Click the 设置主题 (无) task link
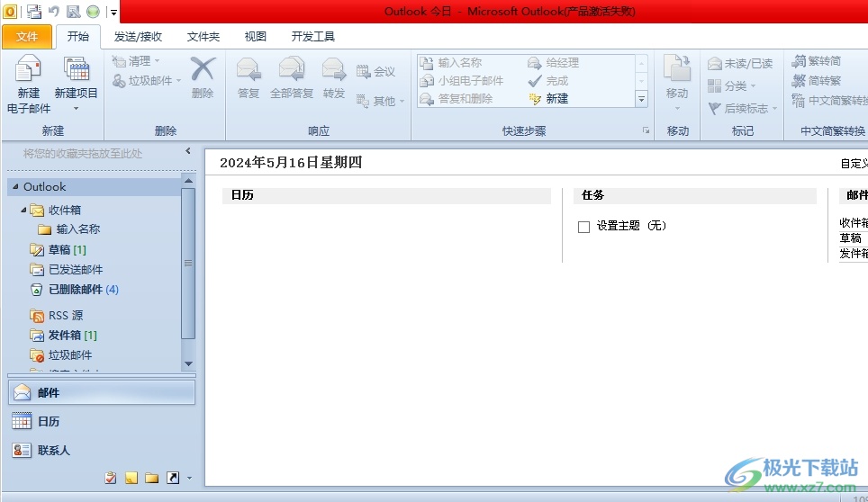The height and width of the screenshot is (502, 868). [631, 226]
